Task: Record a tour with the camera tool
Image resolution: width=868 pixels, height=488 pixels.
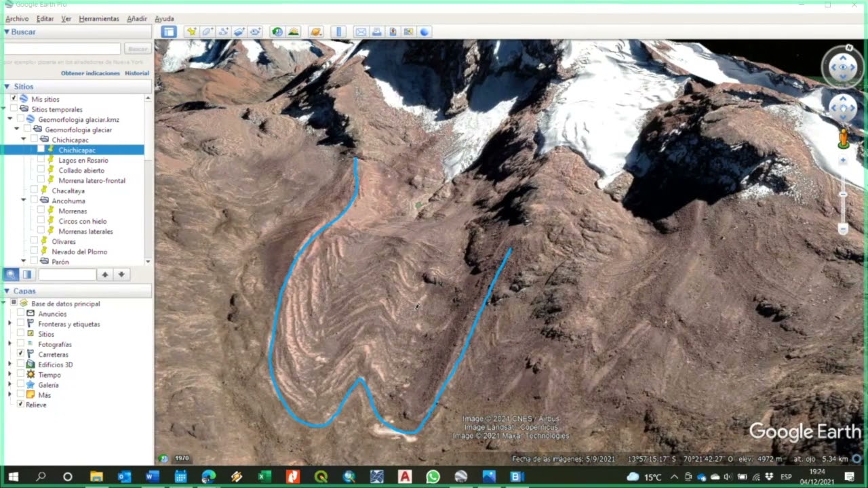Action: (255, 32)
